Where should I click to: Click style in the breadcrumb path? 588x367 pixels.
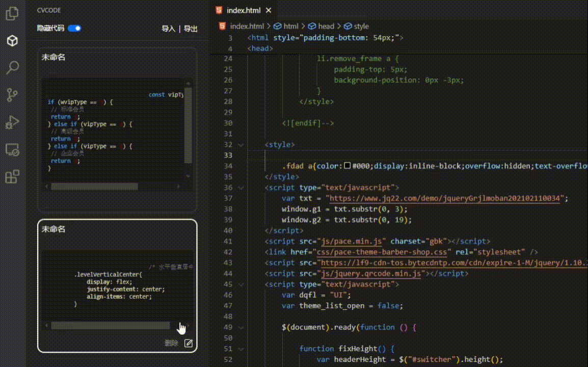point(361,27)
